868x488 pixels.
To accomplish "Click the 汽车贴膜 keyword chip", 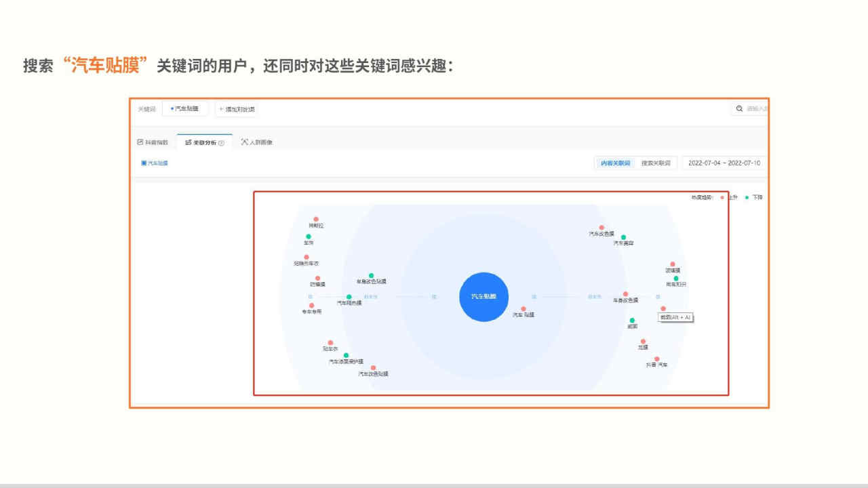I will tap(184, 108).
